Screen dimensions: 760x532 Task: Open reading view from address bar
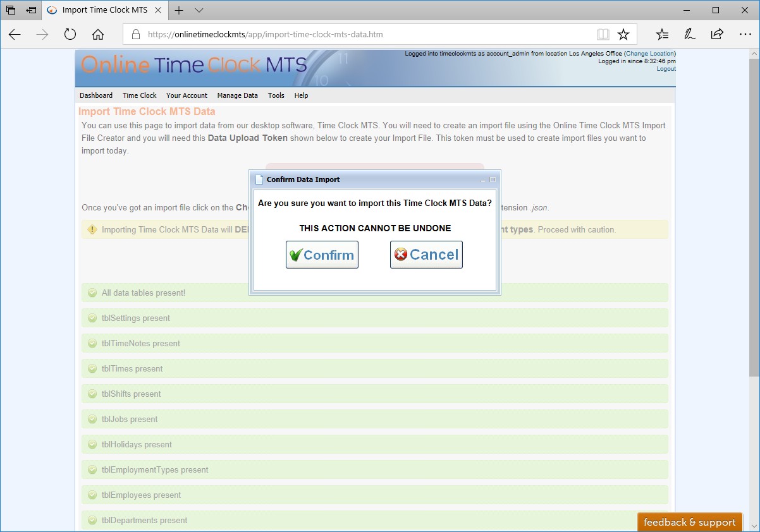(603, 35)
